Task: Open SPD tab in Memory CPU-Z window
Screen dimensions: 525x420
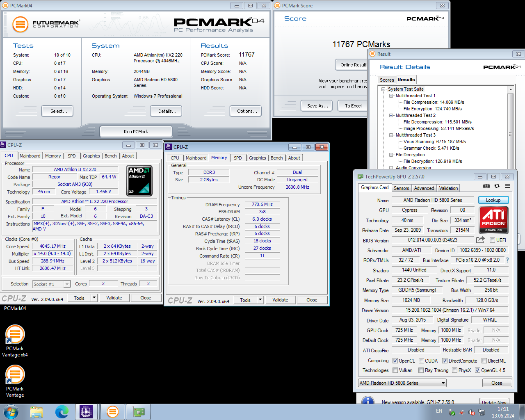Action: (238, 158)
